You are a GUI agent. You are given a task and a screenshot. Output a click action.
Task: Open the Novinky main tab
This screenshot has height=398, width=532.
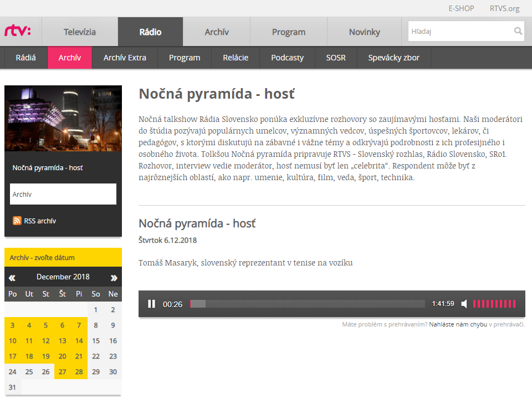click(x=365, y=32)
